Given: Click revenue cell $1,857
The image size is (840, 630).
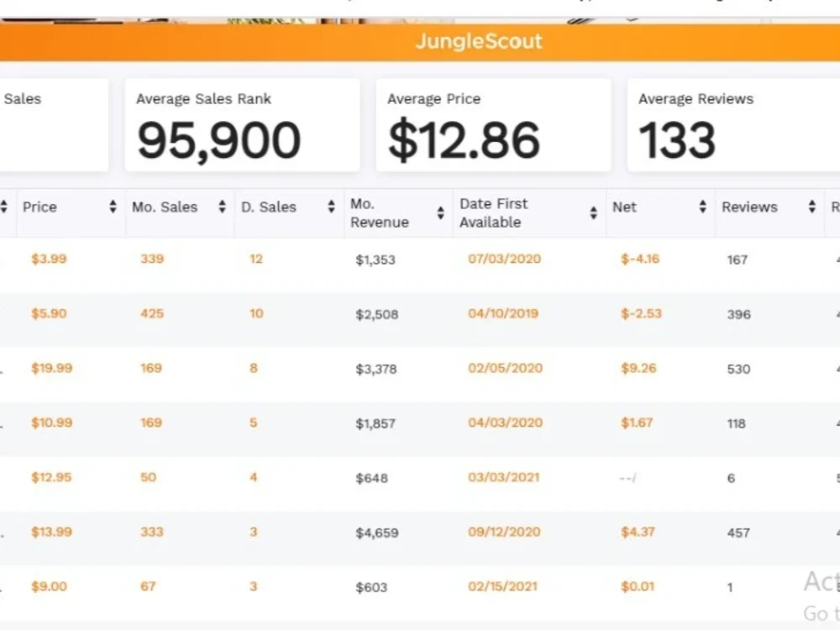Looking at the screenshot, I should click(x=375, y=423).
